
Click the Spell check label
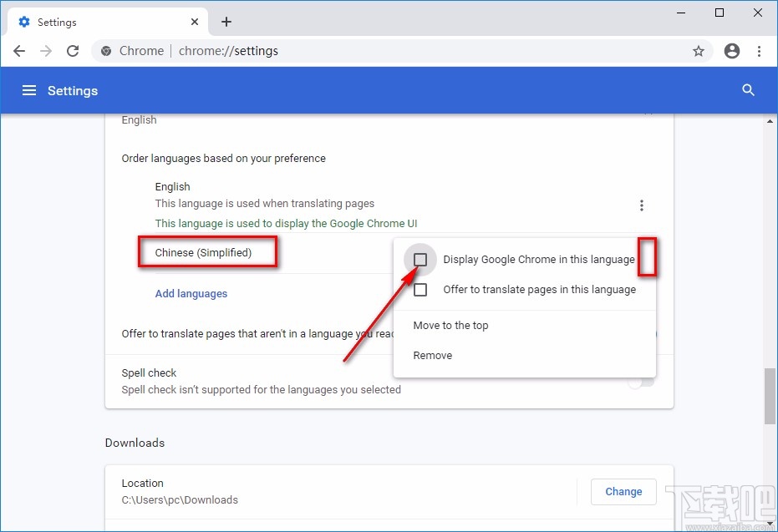click(149, 372)
